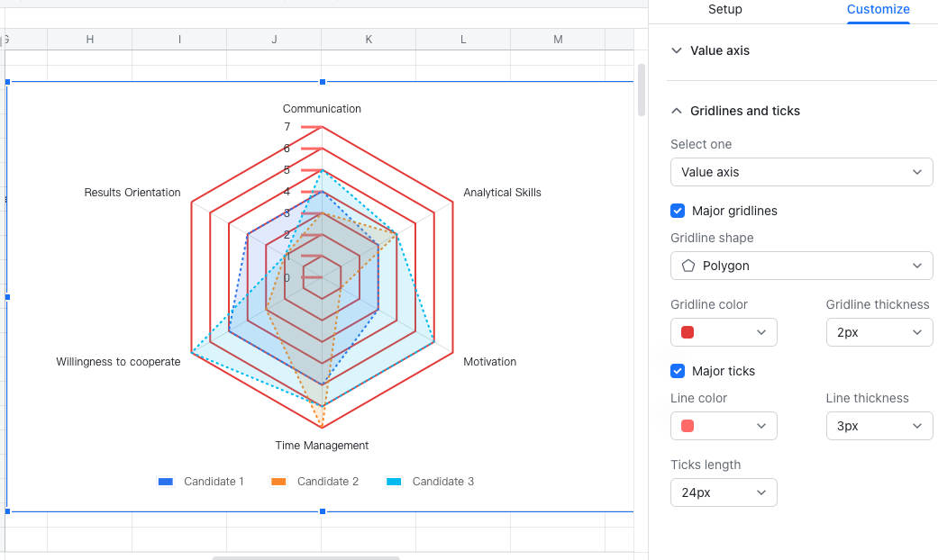Click the polygon shape icon in Gridline shape
The image size is (938, 560).
(x=688, y=266)
